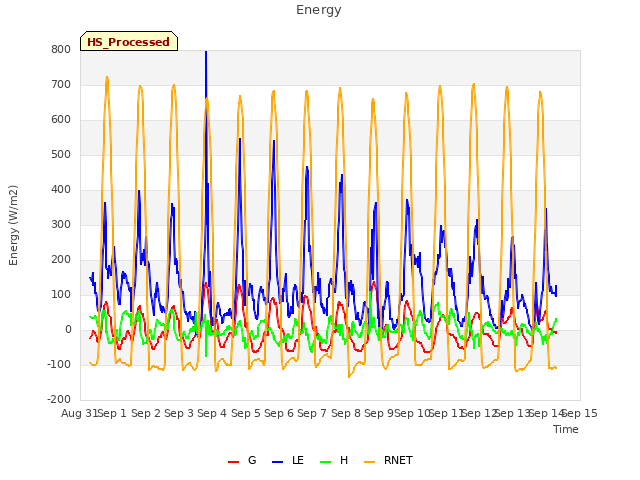Click the Sep 3 x-axis date label
The height and width of the screenshot is (480, 640).
(x=179, y=413)
